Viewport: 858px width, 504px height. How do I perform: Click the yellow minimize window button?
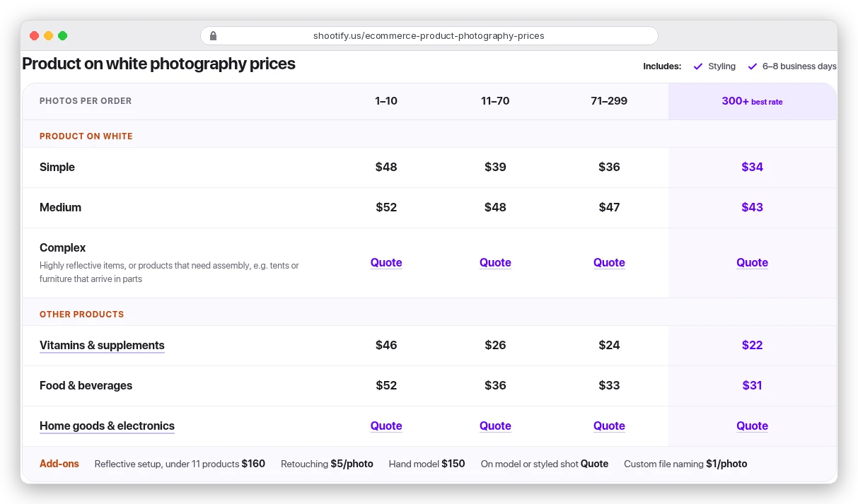(48, 36)
